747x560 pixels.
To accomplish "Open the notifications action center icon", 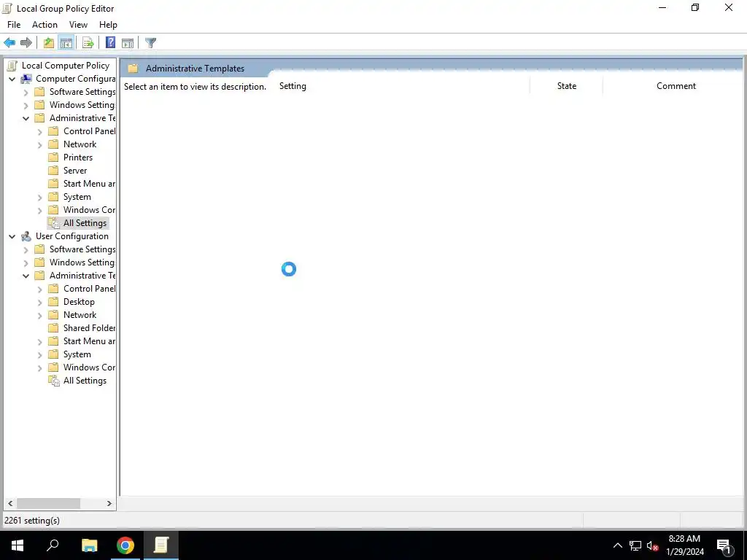I will [x=724, y=545].
